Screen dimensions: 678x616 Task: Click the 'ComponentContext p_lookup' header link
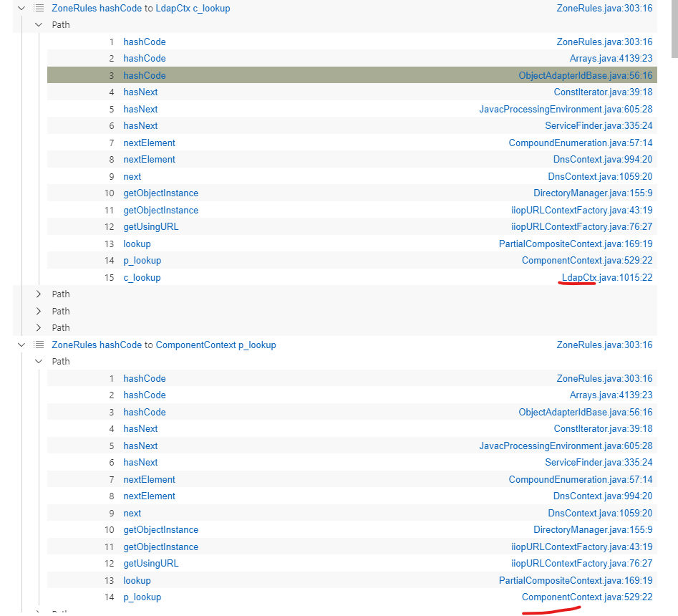click(x=215, y=345)
